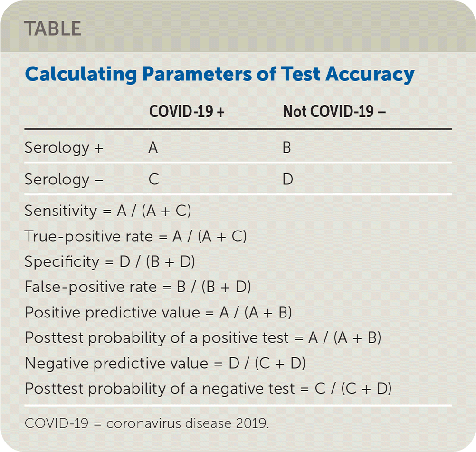Click the title Calculating Parameters of Test Accuracy
The image size is (476, 452).
[219, 74]
